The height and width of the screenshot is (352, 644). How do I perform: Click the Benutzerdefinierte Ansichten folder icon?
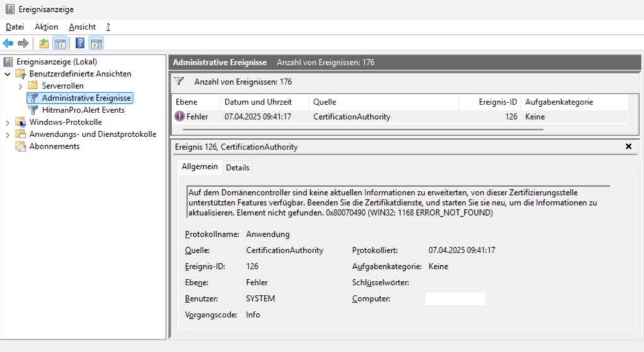coord(21,74)
